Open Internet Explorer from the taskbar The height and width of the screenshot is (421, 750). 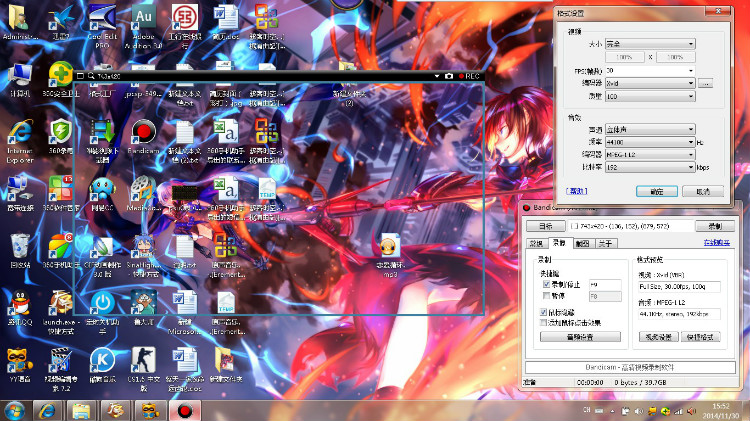coord(47,411)
